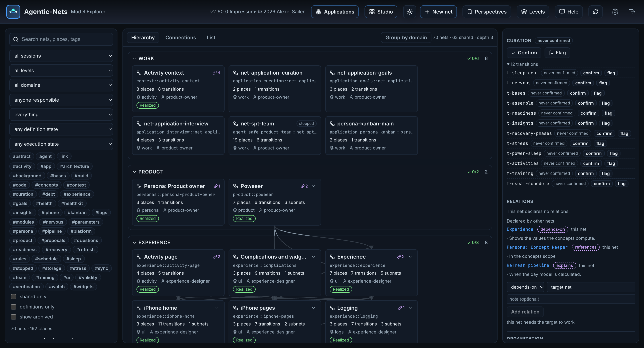Click the note (optional) field
Screen dimensions: 644x348
click(571, 299)
